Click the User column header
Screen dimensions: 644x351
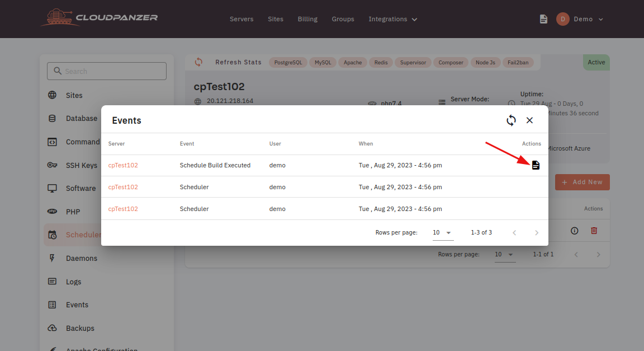275,144
